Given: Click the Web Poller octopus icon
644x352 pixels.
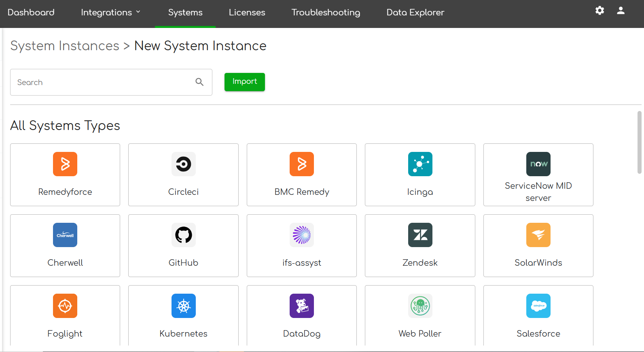Looking at the screenshot, I should (x=420, y=306).
